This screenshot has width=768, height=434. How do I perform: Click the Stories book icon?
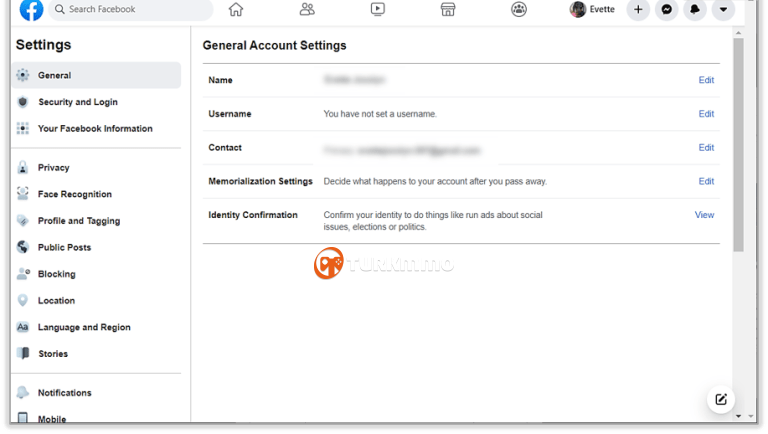pos(23,353)
